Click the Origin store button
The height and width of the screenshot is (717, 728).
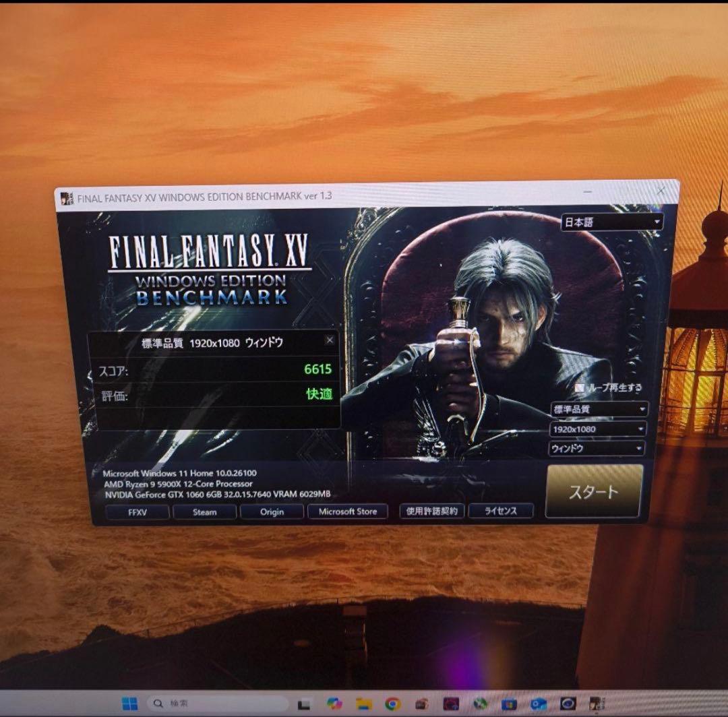point(272,511)
